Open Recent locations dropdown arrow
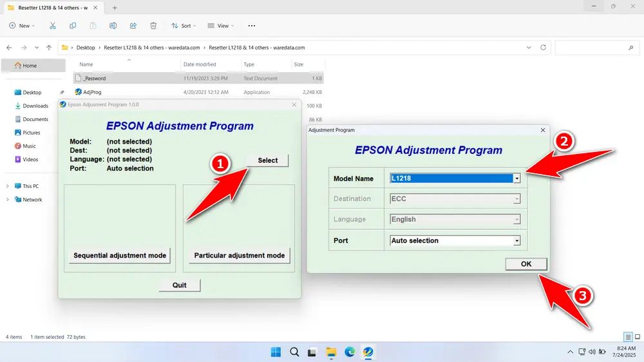 pos(37,48)
